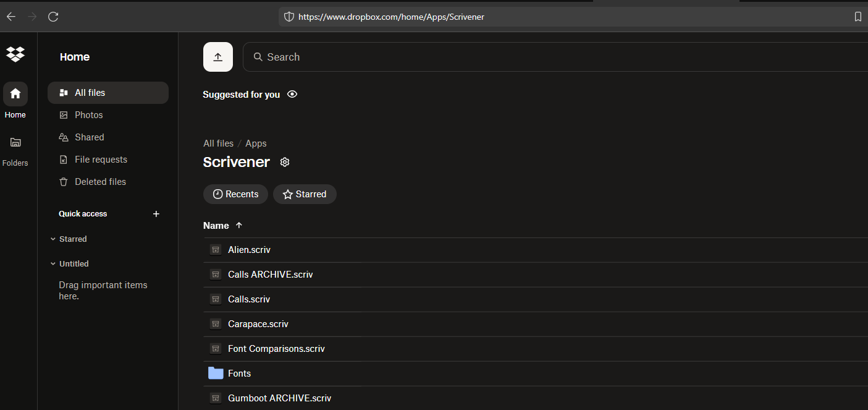The image size is (868, 410).
Task: Click the Font Comparisons.scriv file icon
Action: pyautogui.click(x=216, y=349)
